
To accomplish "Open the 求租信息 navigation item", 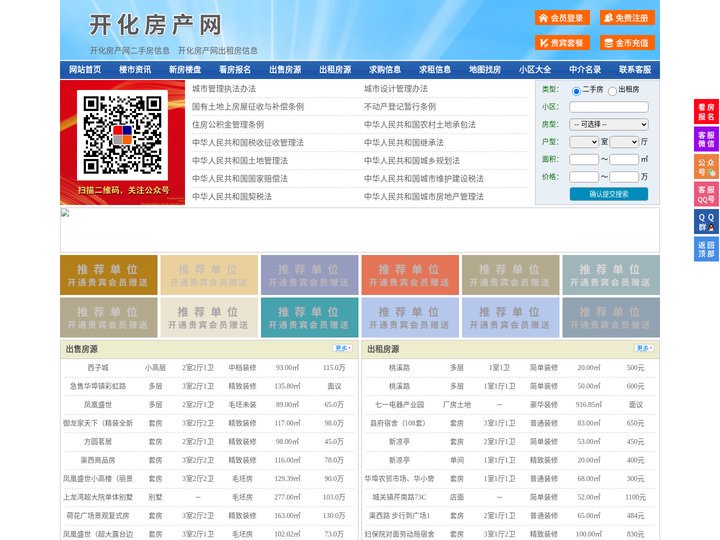I will click(x=435, y=70).
